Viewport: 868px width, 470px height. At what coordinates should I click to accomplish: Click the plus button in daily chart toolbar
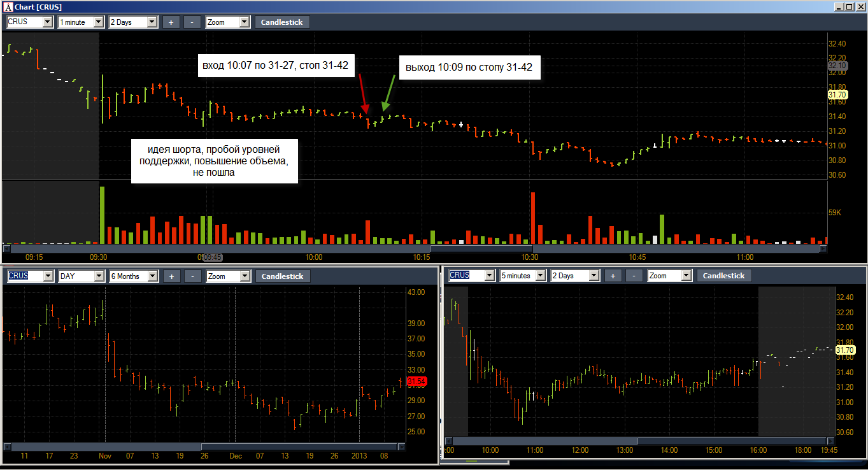[x=171, y=276]
